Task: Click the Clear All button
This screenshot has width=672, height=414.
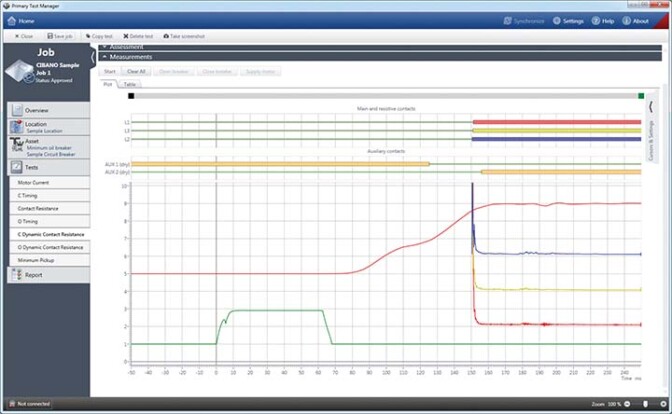Action: pyautogui.click(x=136, y=72)
